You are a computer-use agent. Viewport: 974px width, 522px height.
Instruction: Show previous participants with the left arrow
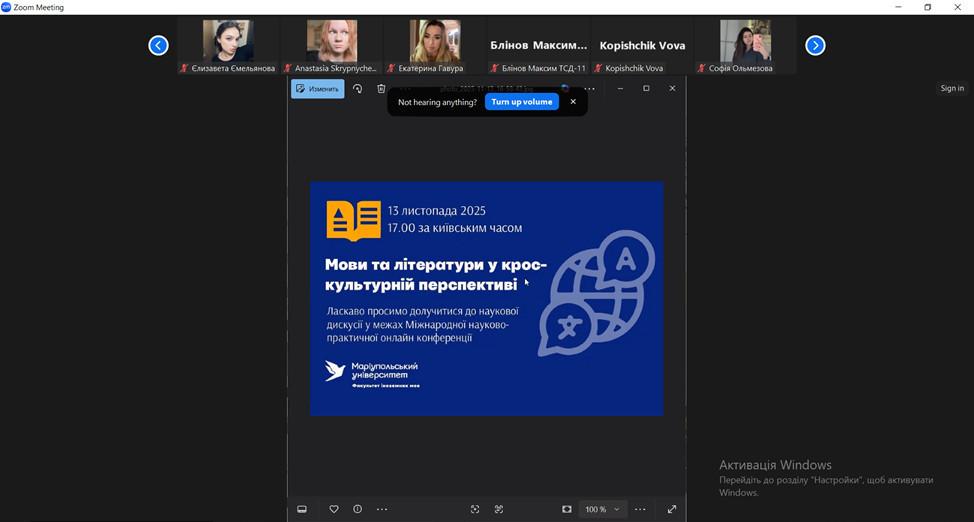tap(158, 45)
